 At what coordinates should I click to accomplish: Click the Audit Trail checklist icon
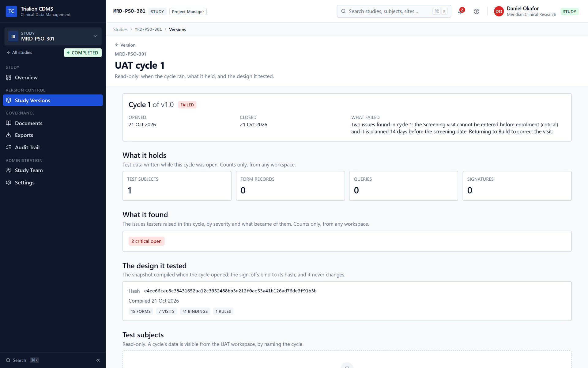coord(9,148)
